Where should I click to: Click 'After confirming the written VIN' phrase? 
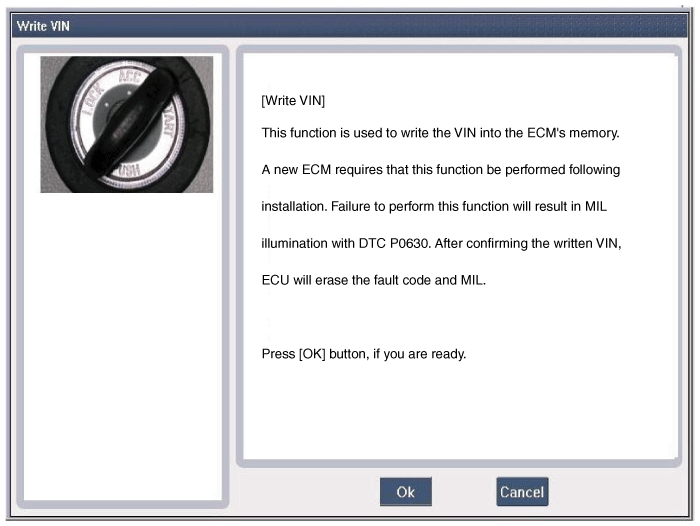pyautogui.click(x=528, y=243)
